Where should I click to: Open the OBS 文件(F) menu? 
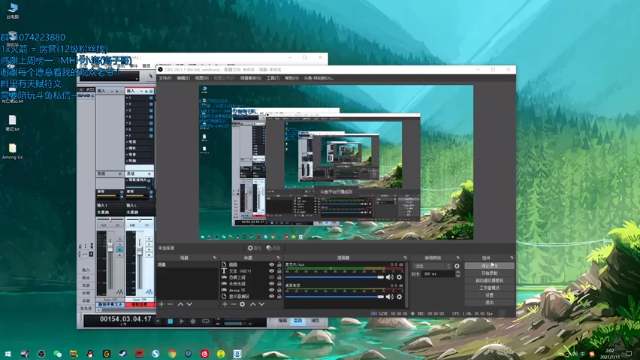(x=165, y=78)
